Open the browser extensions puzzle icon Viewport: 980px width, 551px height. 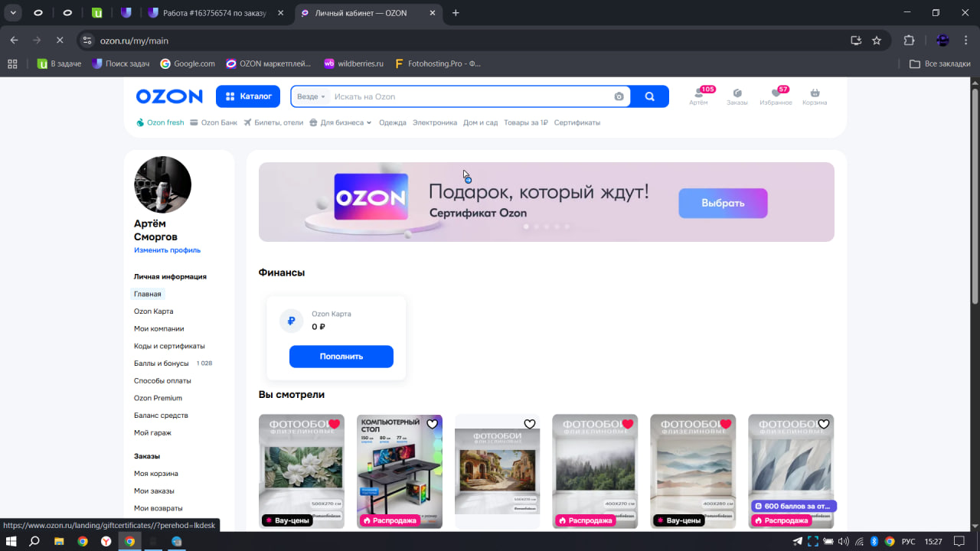tap(910, 41)
